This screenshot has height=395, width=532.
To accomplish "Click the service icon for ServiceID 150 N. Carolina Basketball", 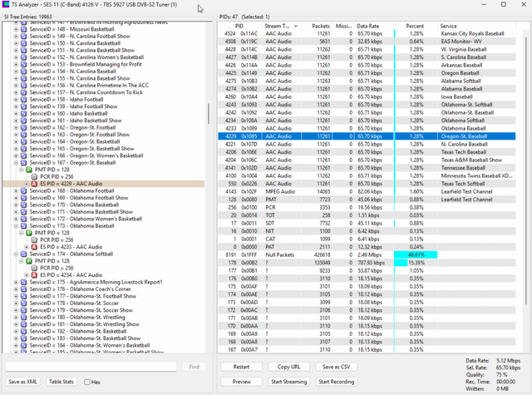I will [x=24, y=43].
